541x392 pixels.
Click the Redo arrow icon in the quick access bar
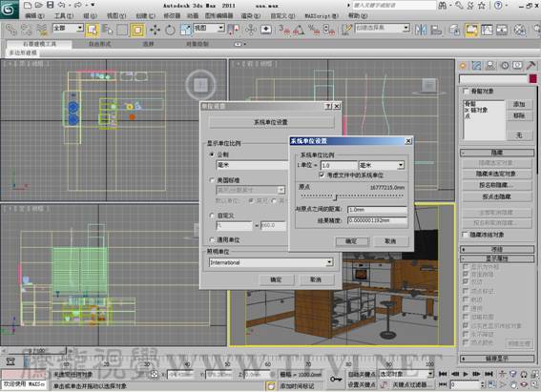click(x=78, y=5)
